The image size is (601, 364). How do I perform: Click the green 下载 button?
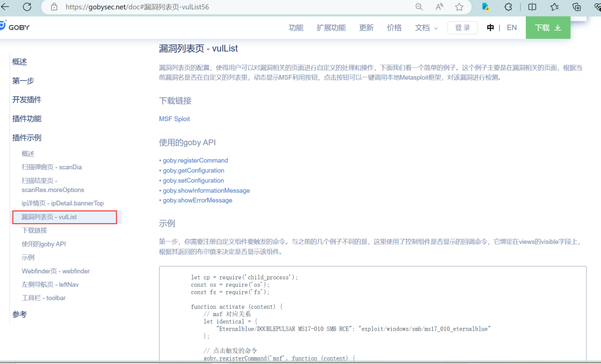[548, 28]
